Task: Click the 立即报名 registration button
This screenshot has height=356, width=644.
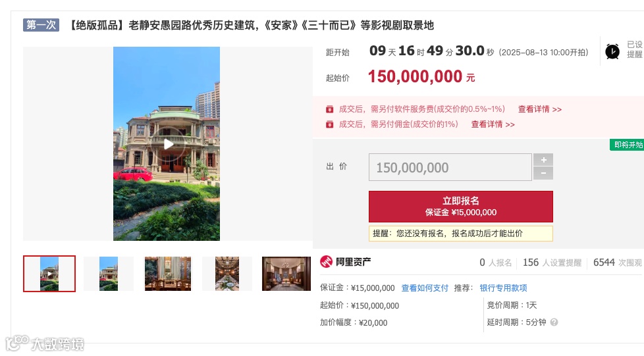Action: (461, 207)
